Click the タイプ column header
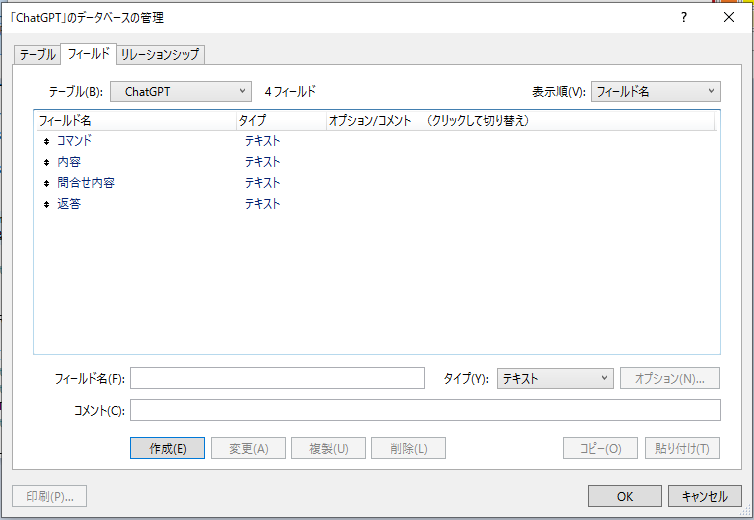 tap(279, 120)
